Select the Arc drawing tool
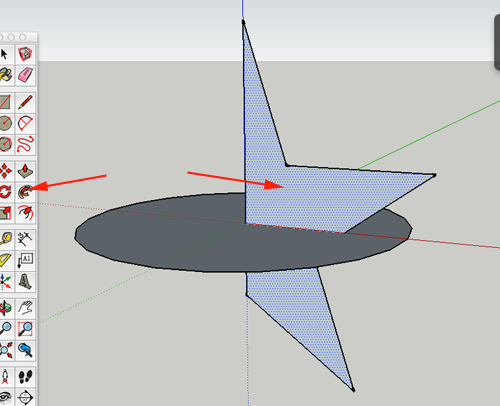 coord(25,123)
